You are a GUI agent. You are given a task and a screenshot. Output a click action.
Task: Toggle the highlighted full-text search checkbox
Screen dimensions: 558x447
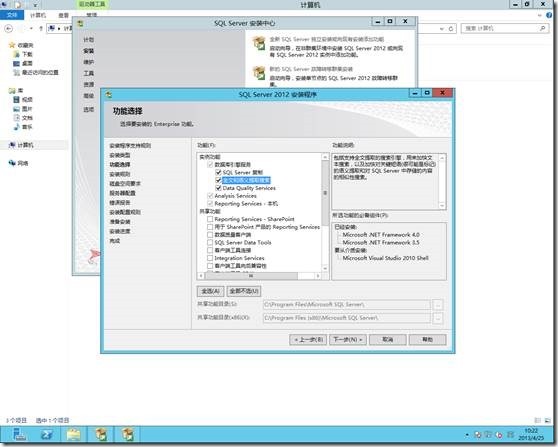tap(219, 180)
